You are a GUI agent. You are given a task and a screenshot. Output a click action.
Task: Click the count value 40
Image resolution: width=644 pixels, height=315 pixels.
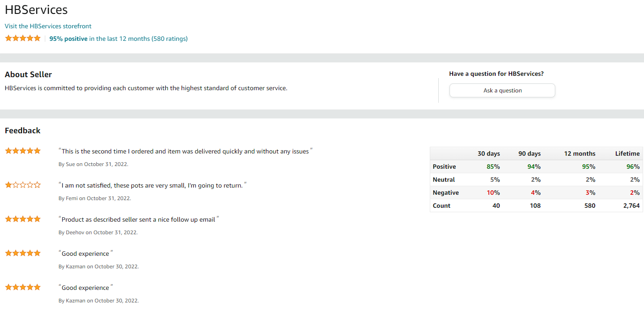496,206
